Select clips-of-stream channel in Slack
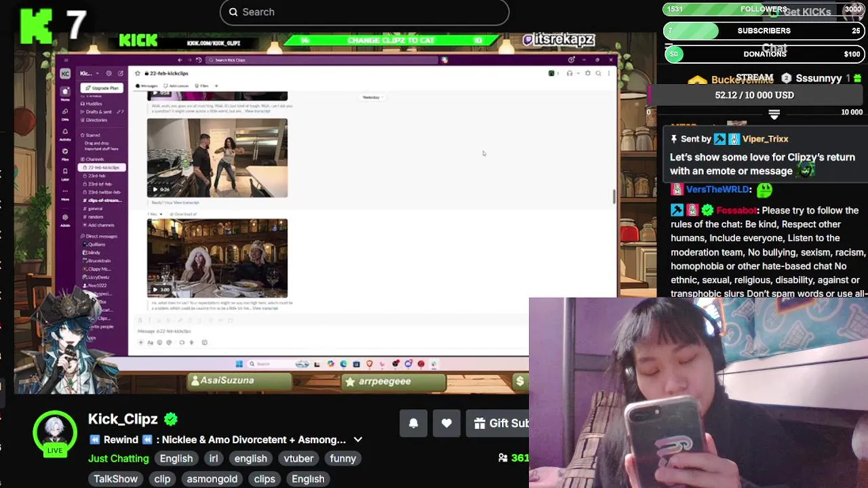The image size is (868, 488). pyautogui.click(x=102, y=201)
